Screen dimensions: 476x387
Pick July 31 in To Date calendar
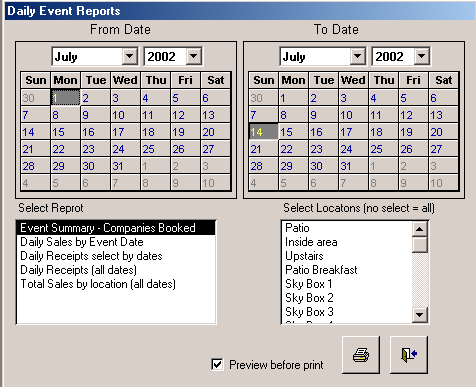[x=353, y=166]
